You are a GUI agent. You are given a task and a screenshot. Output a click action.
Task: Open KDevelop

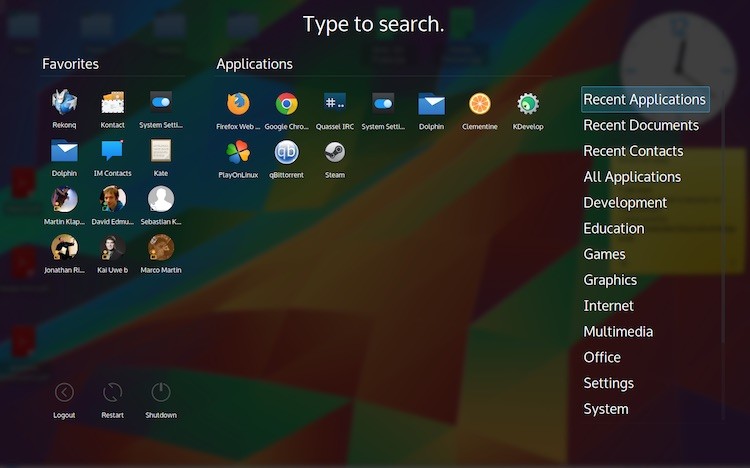(528, 111)
